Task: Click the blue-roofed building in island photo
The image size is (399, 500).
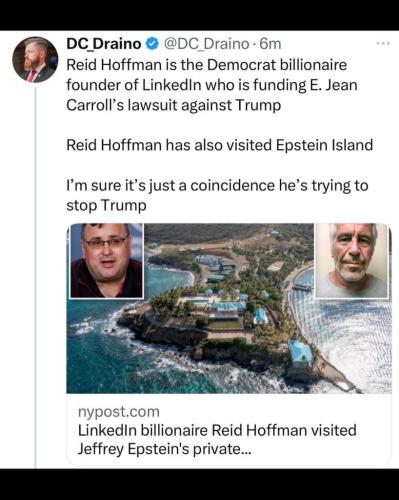Action: pos(301,353)
